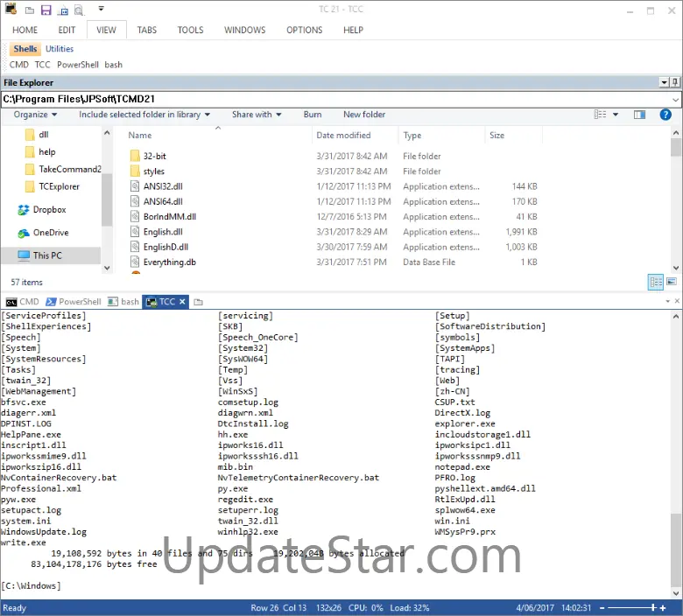Image resolution: width=683 pixels, height=616 pixels.
Task: Open the console tab list dropdown arrow
Action: (x=668, y=301)
